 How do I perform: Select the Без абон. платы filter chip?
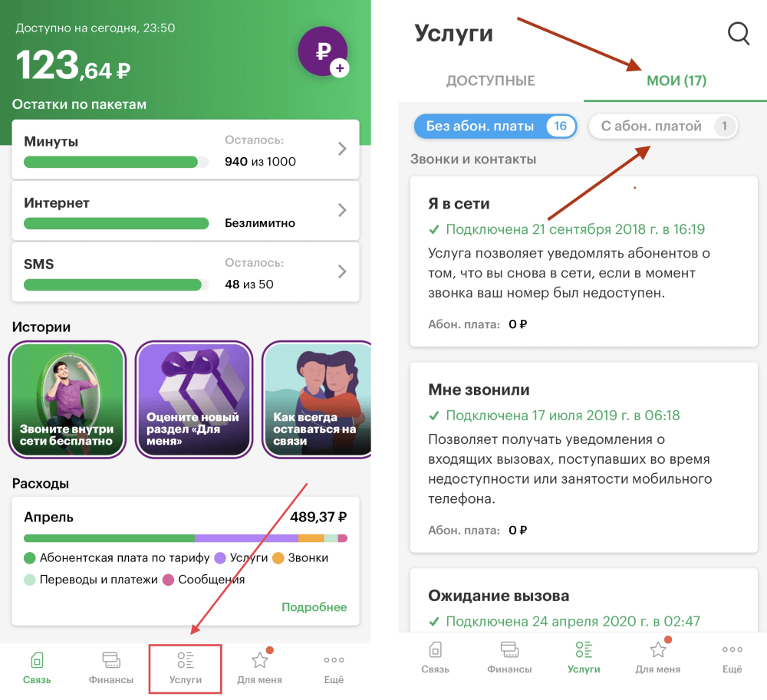(495, 126)
